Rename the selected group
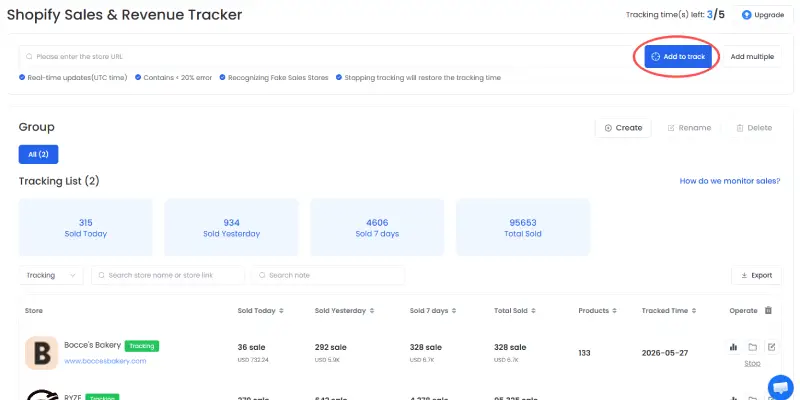 (689, 128)
